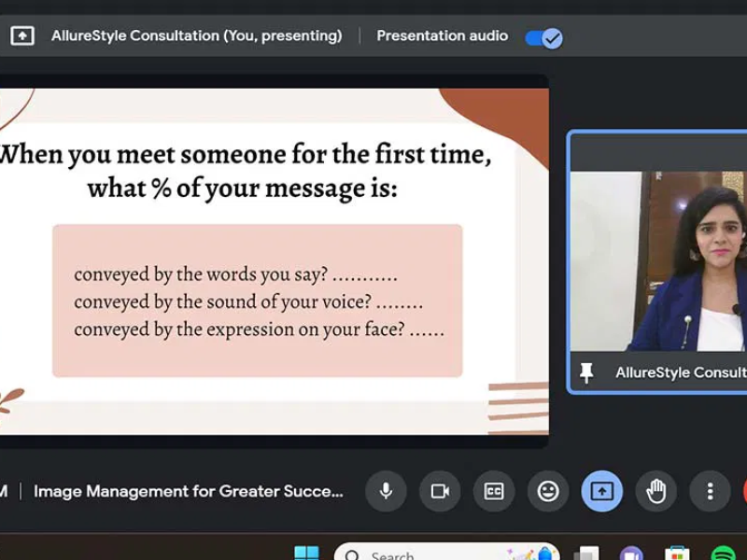Screen dimensions: 747x560
Task: Open more options three-dot menu
Action: 710,491
